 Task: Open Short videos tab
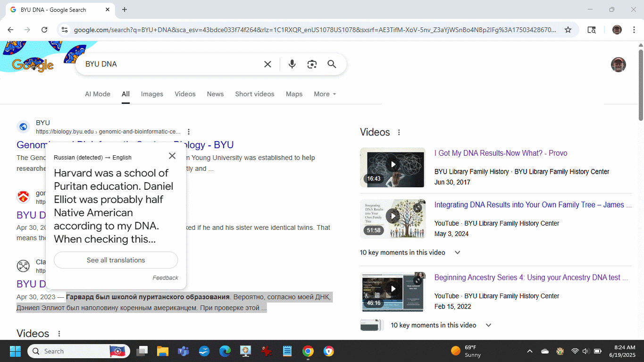tap(255, 94)
